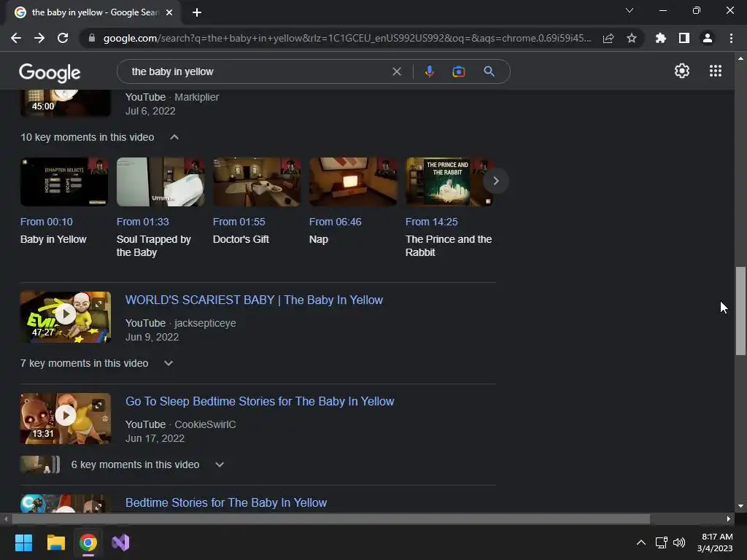
Task: Open 'Baby in Yellow' key moment thumbnail
Action: [x=64, y=182]
